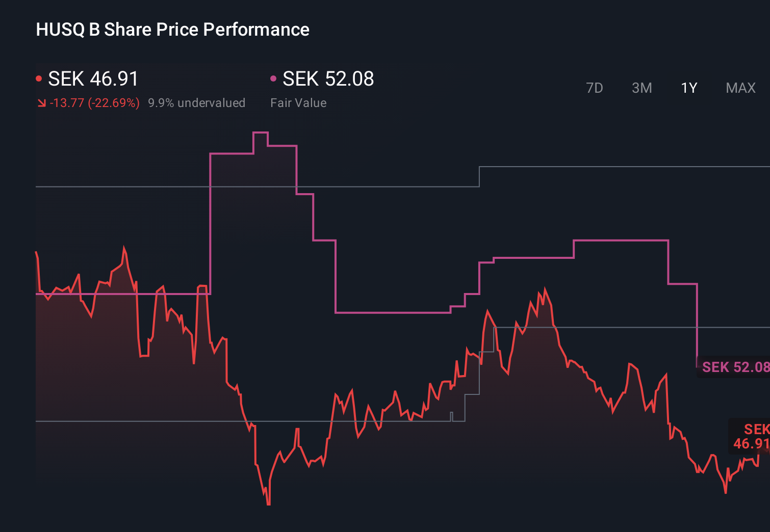Click the Fair Value label text
The width and height of the screenshot is (770, 532).
[x=299, y=102]
